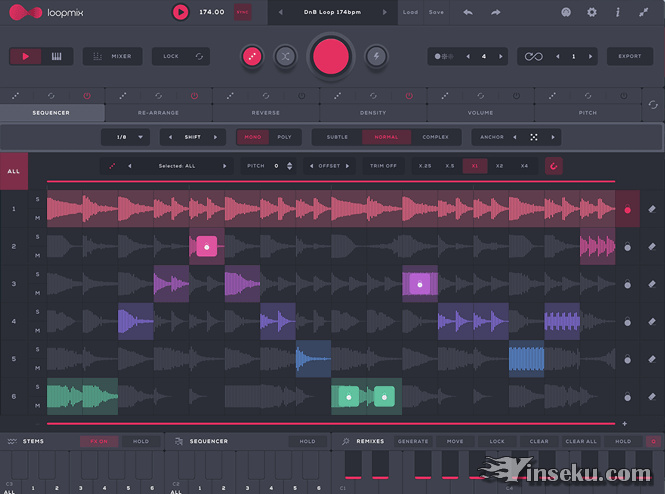
Task: Toggle the Sequencer power button
Action: pyautogui.click(x=87, y=96)
